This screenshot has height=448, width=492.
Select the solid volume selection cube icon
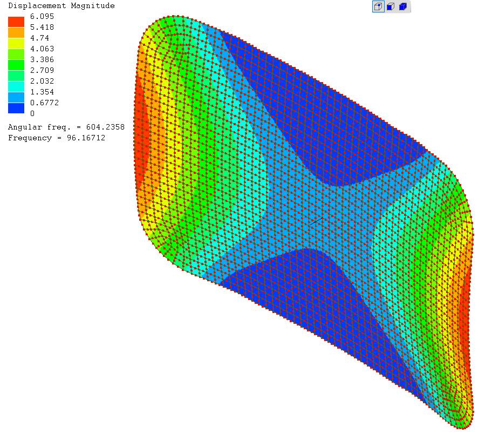click(x=403, y=6)
